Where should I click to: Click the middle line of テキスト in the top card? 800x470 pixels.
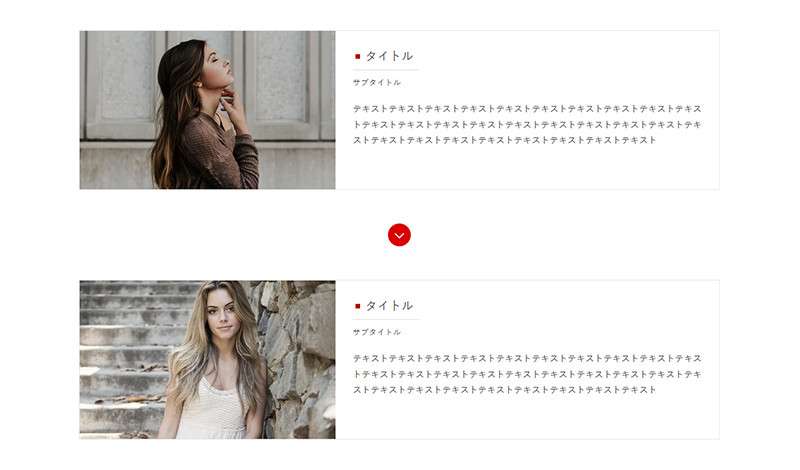[x=528, y=125]
